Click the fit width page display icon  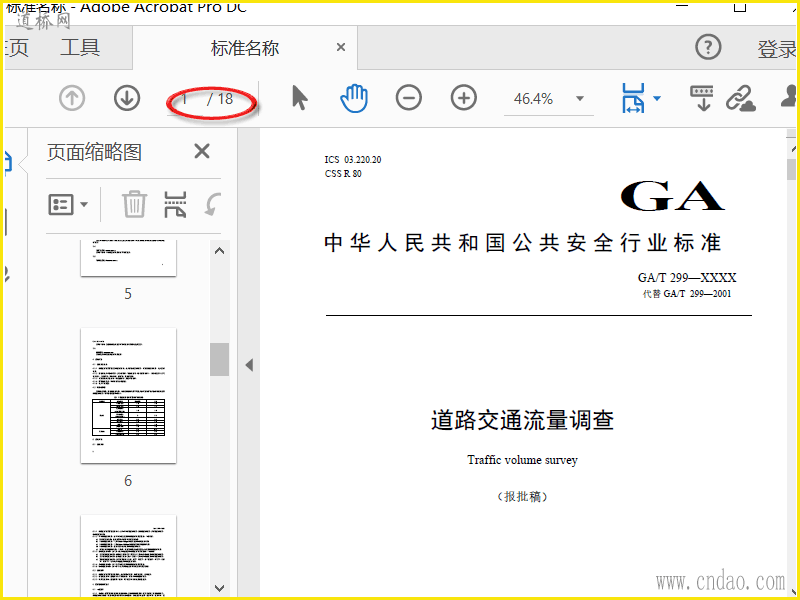(x=633, y=98)
